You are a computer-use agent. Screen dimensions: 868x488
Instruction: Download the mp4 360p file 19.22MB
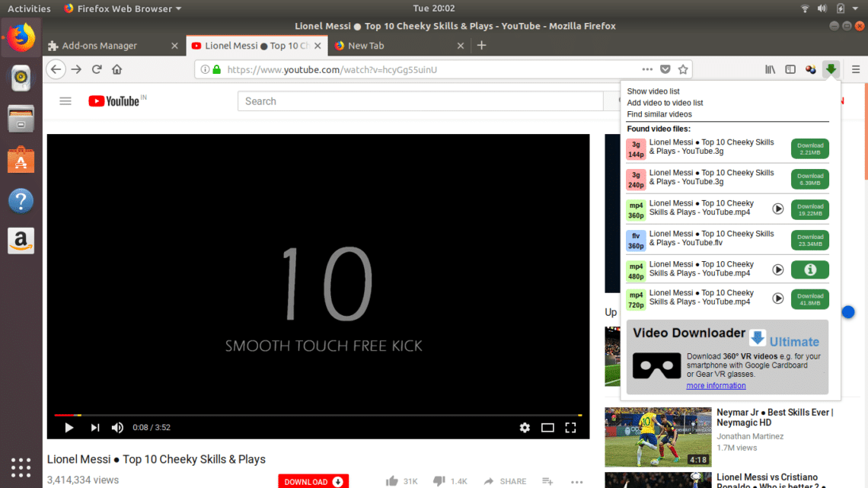pos(810,209)
